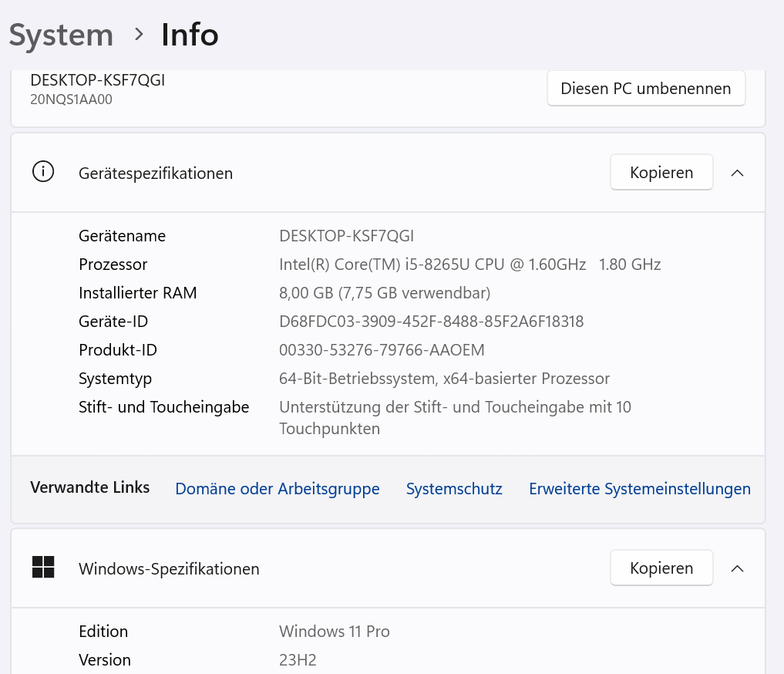Screen dimensions: 784x674
Task: Click the Gerätespezifikationen header text
Action: point(156,173)
